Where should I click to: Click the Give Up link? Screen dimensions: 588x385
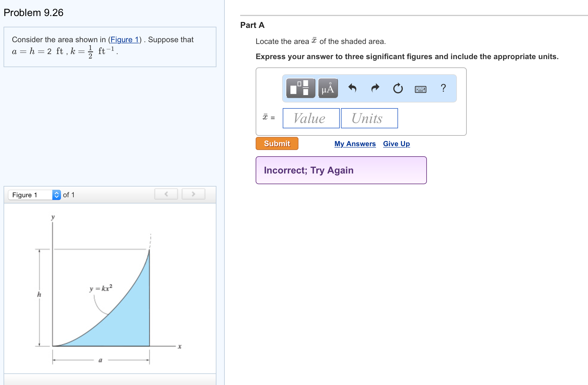pos(396,143)
